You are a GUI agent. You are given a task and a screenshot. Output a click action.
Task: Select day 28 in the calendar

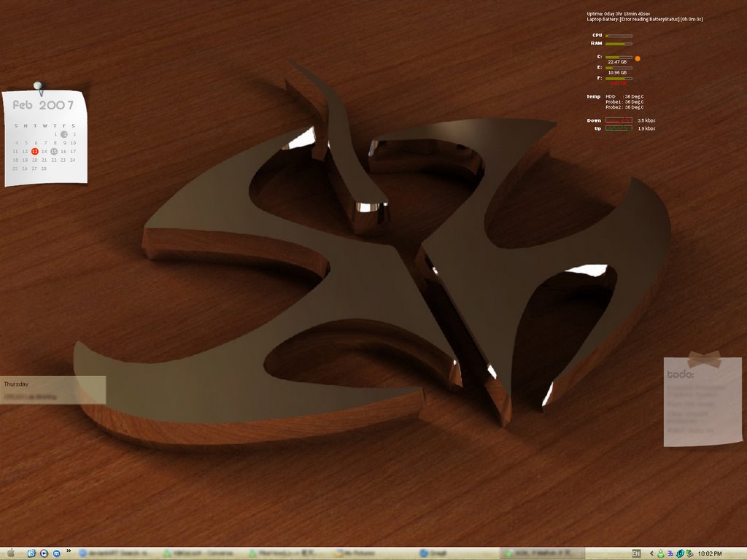click(44, 168)
